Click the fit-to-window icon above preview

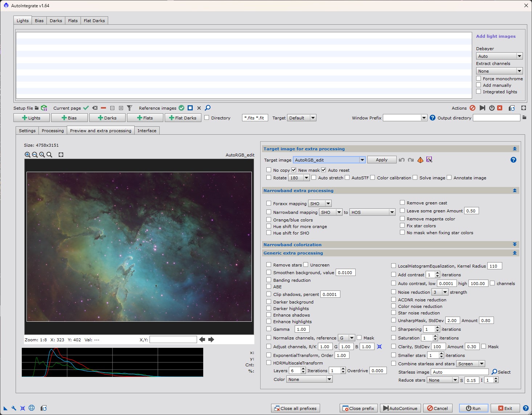61,155
